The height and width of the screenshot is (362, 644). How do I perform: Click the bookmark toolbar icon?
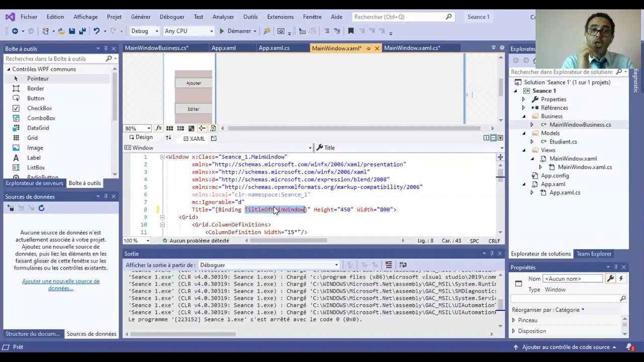[x=351, y=31]
